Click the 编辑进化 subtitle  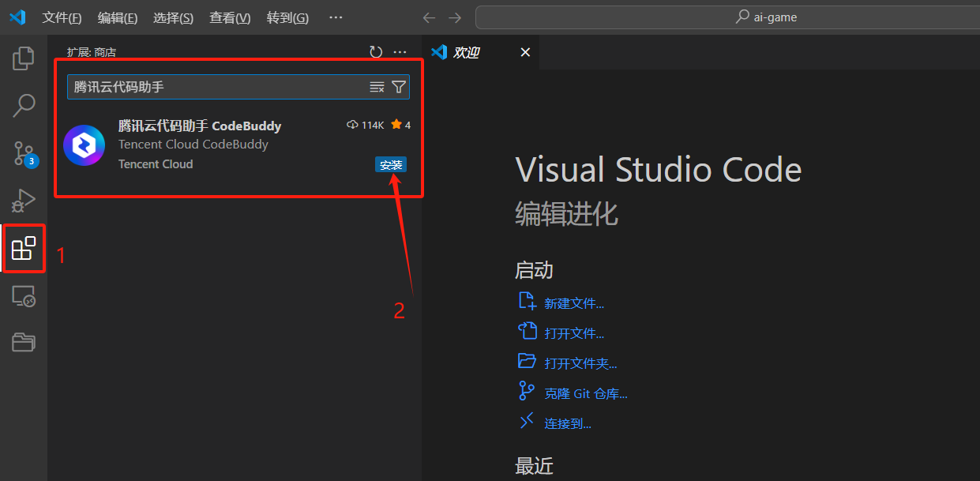pyautogui.click(x=567, y=213)
